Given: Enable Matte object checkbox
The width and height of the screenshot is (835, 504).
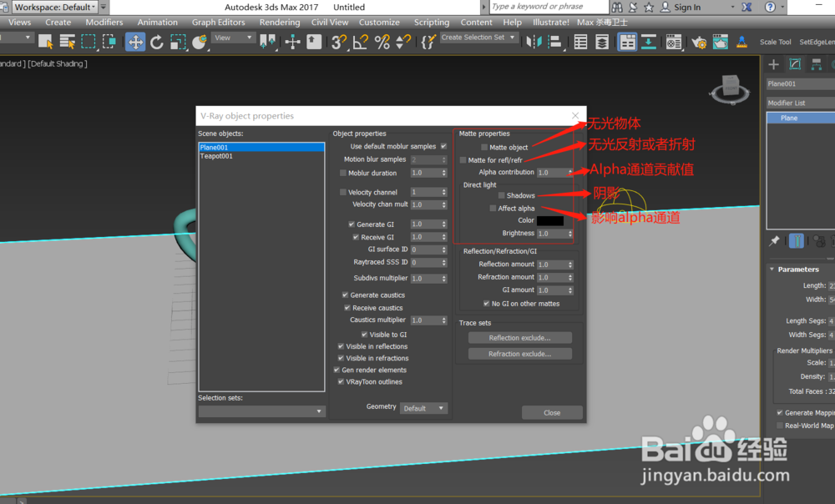Looking at the screenshot, I should (484, 148).
